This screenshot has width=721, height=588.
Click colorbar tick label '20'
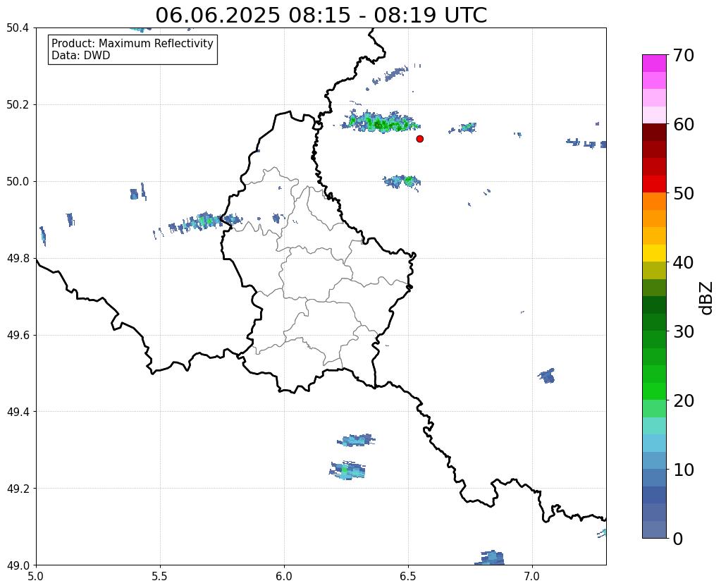point(684,400)
